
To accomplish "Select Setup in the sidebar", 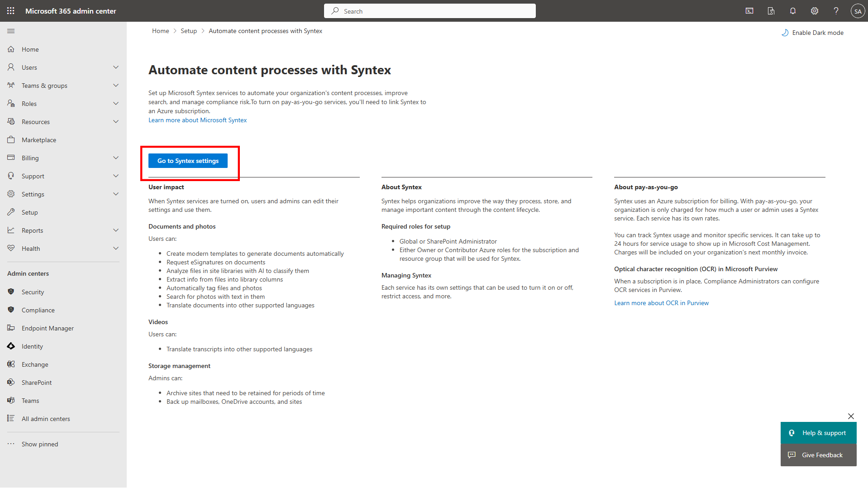I will [63, 212].
